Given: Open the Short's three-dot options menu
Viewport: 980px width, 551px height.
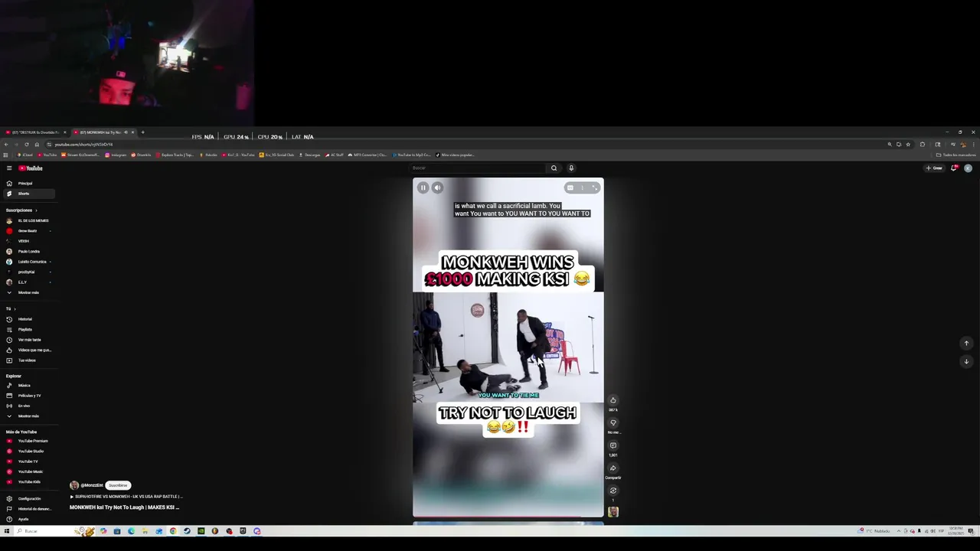Looking at the screenshot, I should pos(582,187).
